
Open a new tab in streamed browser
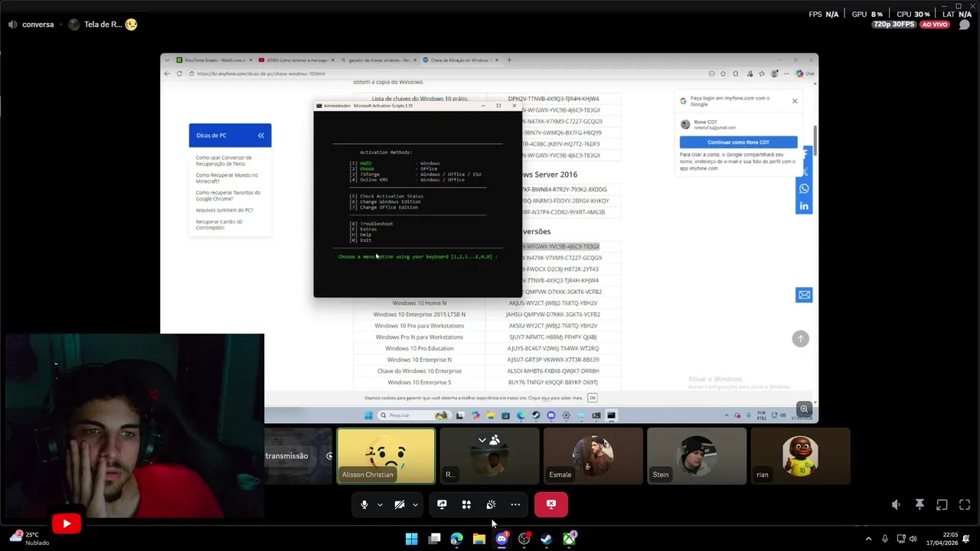[509, 60]
